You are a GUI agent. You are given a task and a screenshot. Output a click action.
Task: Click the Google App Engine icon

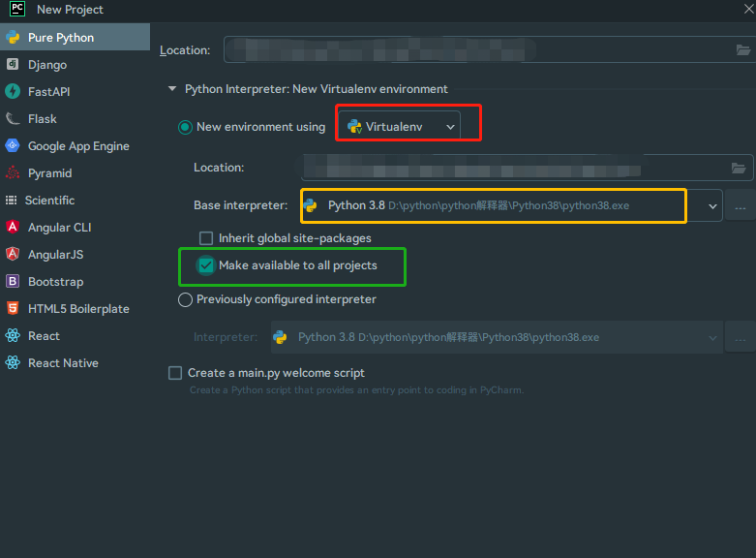[13, 145]
